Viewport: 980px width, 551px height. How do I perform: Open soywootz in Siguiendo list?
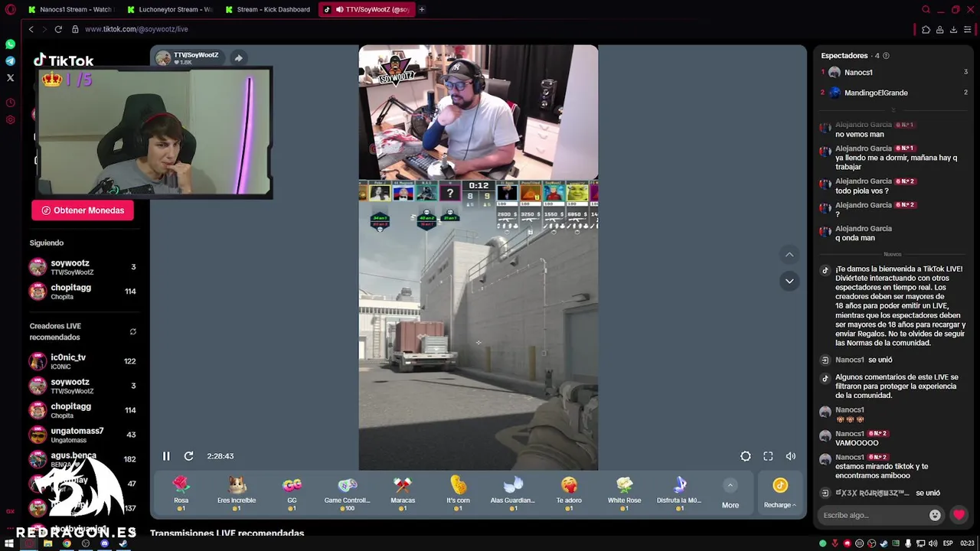(x=82, y=267)
